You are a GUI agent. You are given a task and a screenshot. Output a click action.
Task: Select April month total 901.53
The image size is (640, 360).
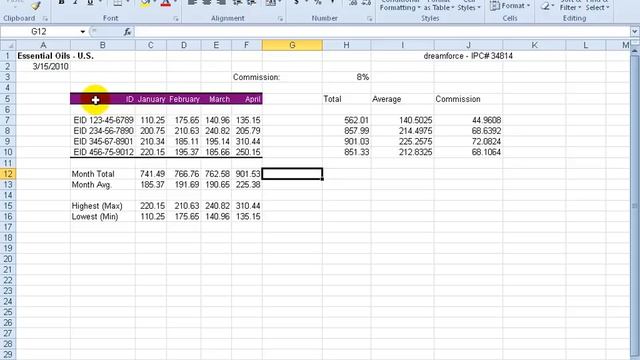click(248, 174)
